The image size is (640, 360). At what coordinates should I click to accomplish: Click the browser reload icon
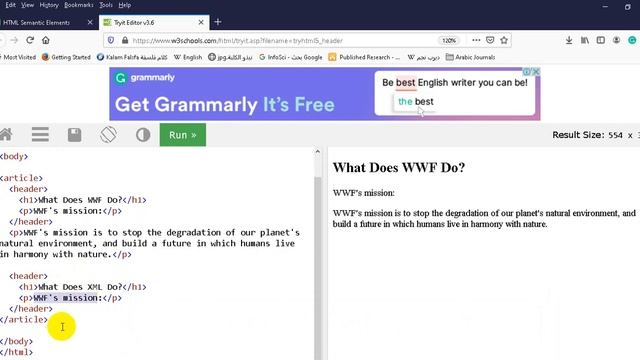[30, 40]
